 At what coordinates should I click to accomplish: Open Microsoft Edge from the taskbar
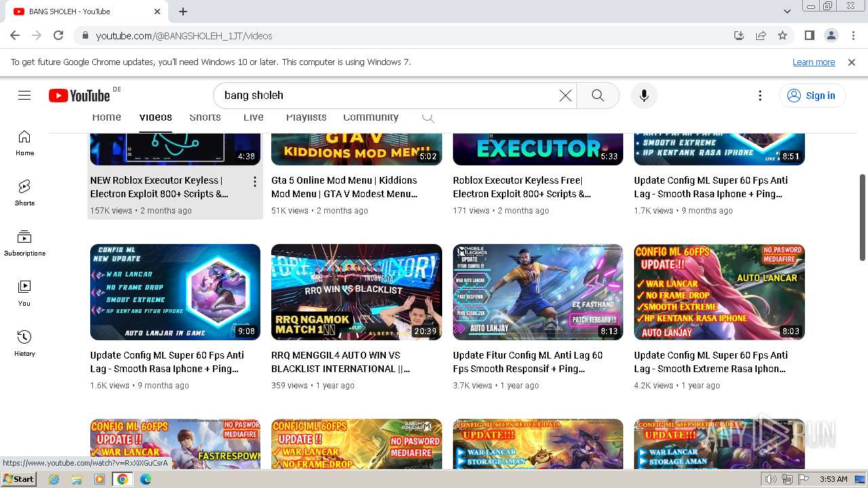(145, 479)
